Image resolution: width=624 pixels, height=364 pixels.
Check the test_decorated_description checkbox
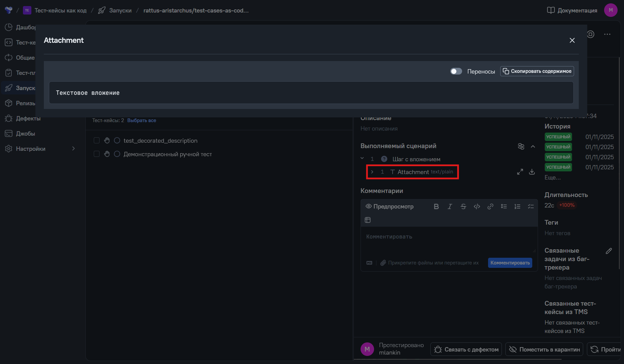(x=96, y=140)
